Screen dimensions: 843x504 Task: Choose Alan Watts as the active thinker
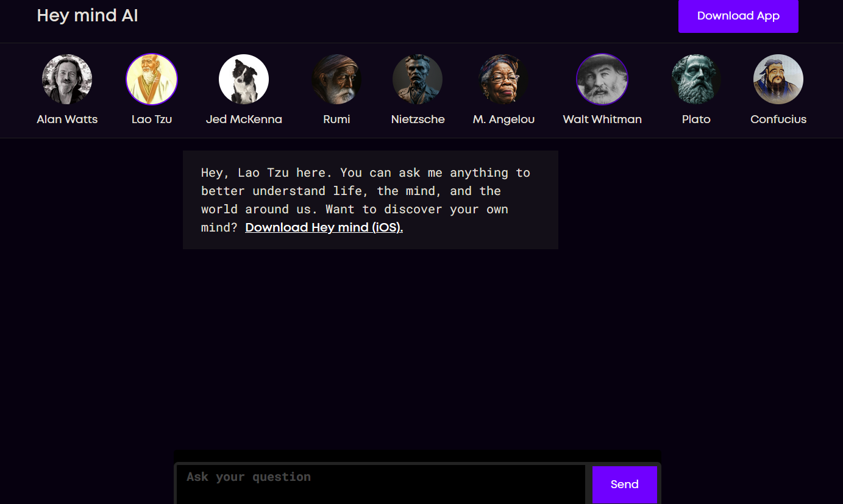(67, 79)
